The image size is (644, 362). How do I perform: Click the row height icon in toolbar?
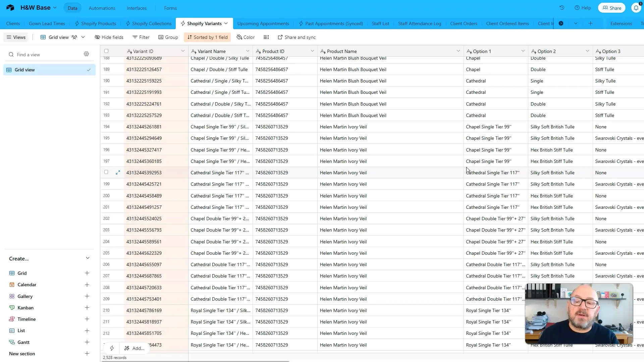[266, 37]
